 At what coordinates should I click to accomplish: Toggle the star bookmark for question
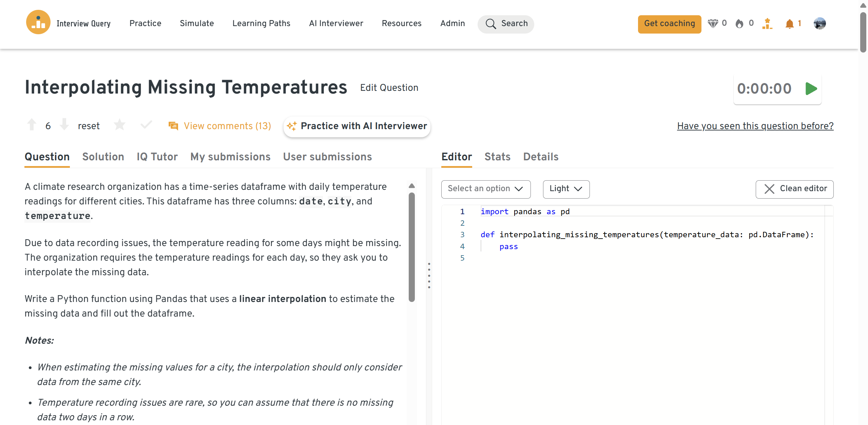point(119,125)
